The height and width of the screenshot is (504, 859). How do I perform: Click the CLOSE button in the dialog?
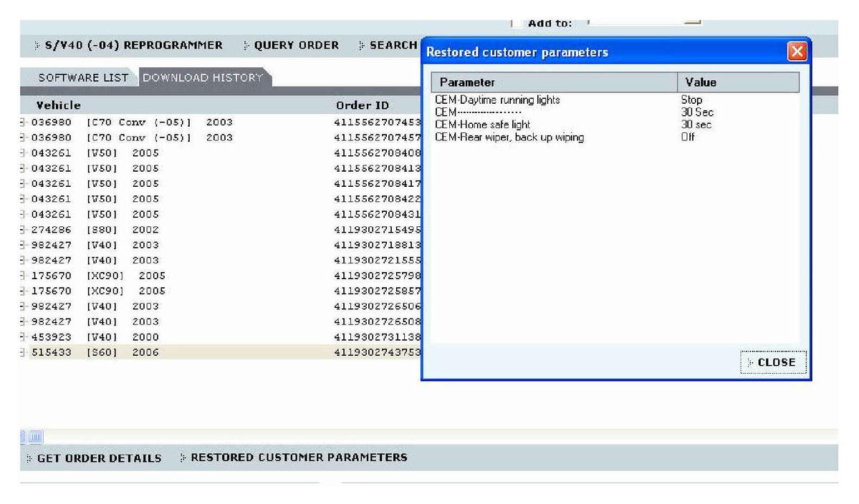pyautogui.click(x=773, y=362)
